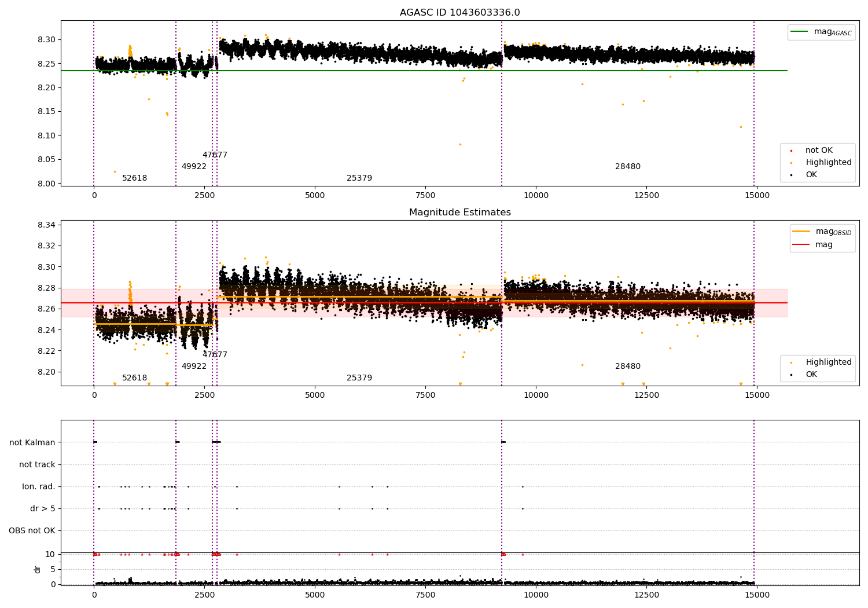Viewport: 868px width, 608px height.
Task: Click the 10 tick on the dr axis
Action: click(x=51, y=554)
